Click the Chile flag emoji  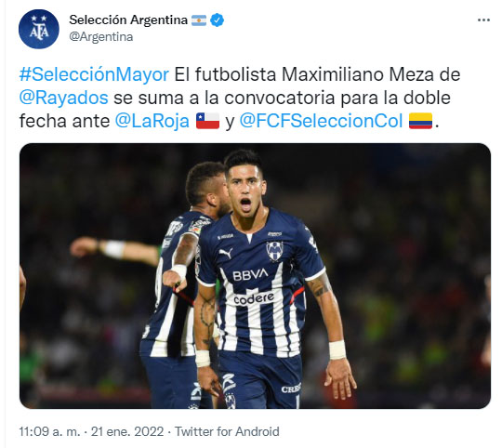tap(208, 121)
